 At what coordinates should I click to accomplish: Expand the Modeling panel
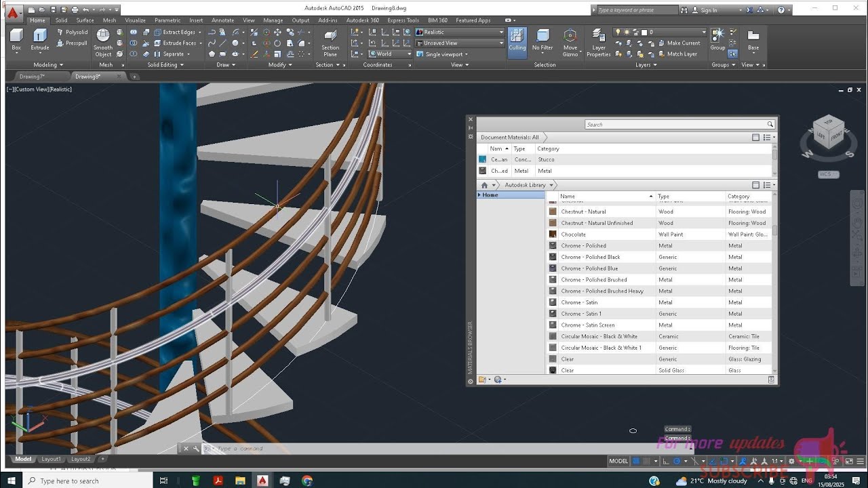click(x=48, y=65)
